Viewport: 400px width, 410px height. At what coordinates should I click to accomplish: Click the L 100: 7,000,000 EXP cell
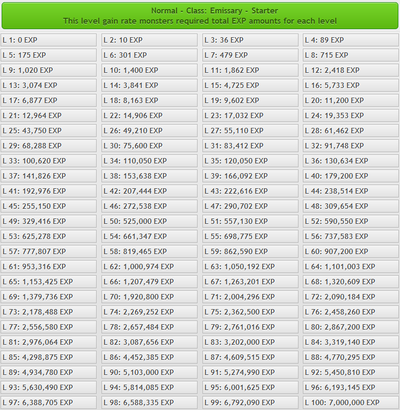click(351, 403)
